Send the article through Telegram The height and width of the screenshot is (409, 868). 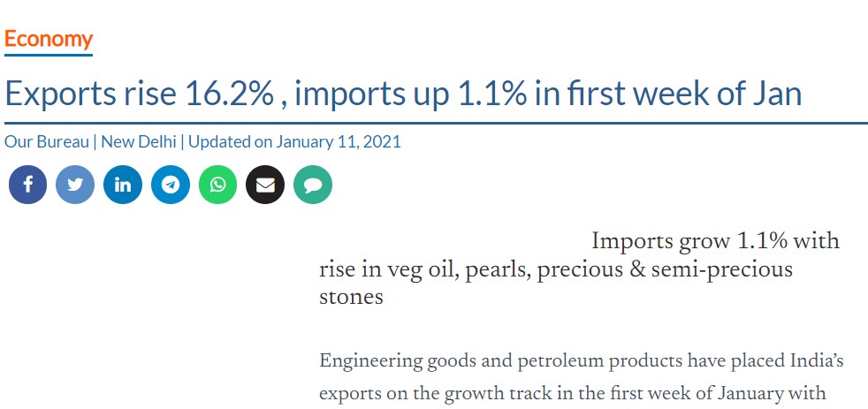[171, 185]
